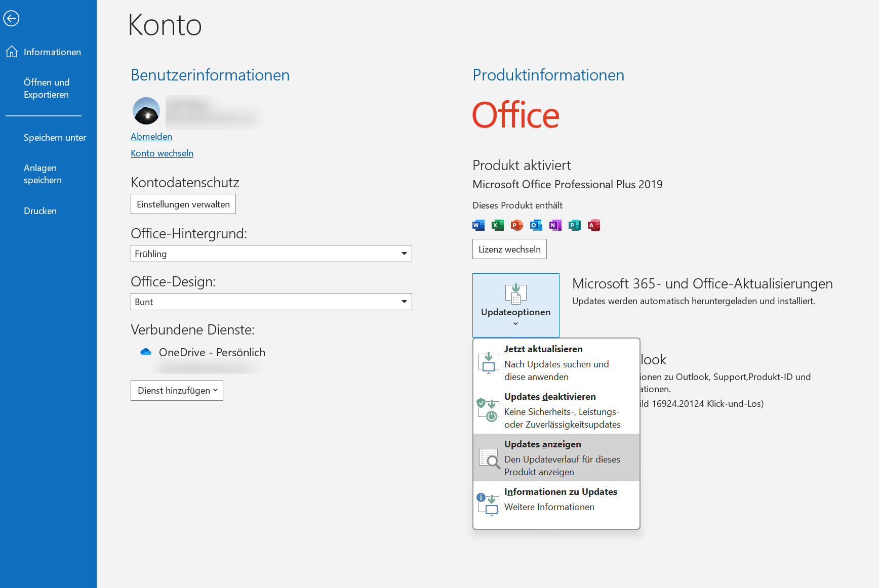The width and height of the screenshot is (879, 588).
Task: Open Öffnen und Exportieren tab
Action: [47, 89]
